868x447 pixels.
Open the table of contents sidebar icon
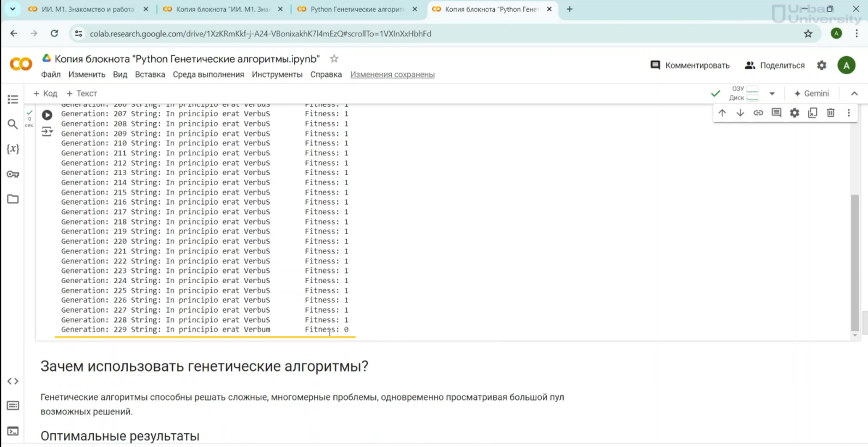pos(13,100)
